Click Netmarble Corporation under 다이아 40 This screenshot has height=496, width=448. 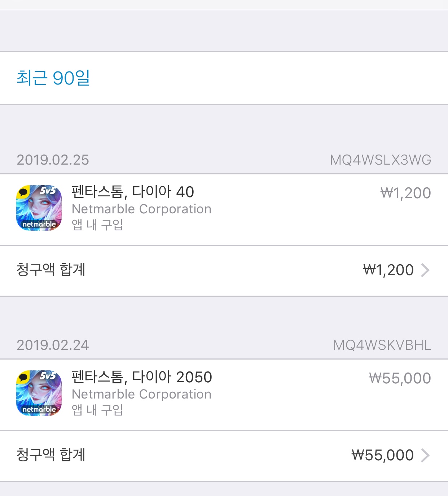pos(141,209)
